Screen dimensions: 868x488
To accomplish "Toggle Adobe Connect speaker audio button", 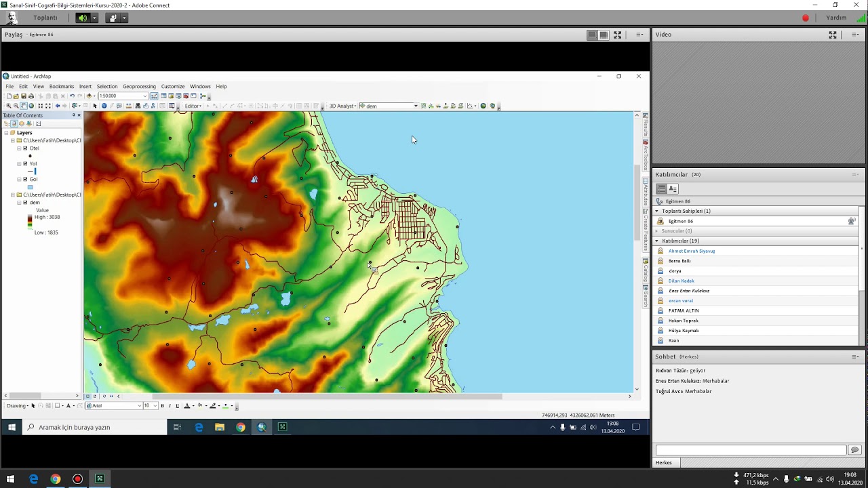I will tap(83, 18).
